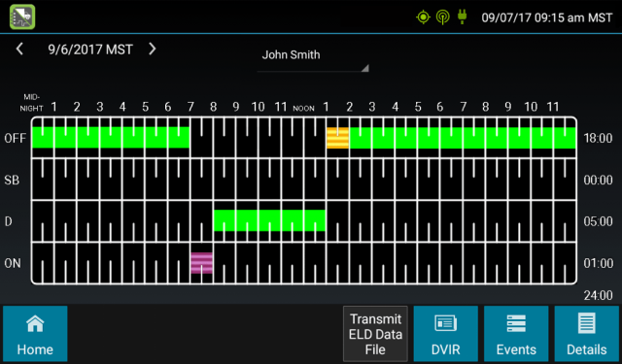Go to the next log day

[x=152, y=50]
